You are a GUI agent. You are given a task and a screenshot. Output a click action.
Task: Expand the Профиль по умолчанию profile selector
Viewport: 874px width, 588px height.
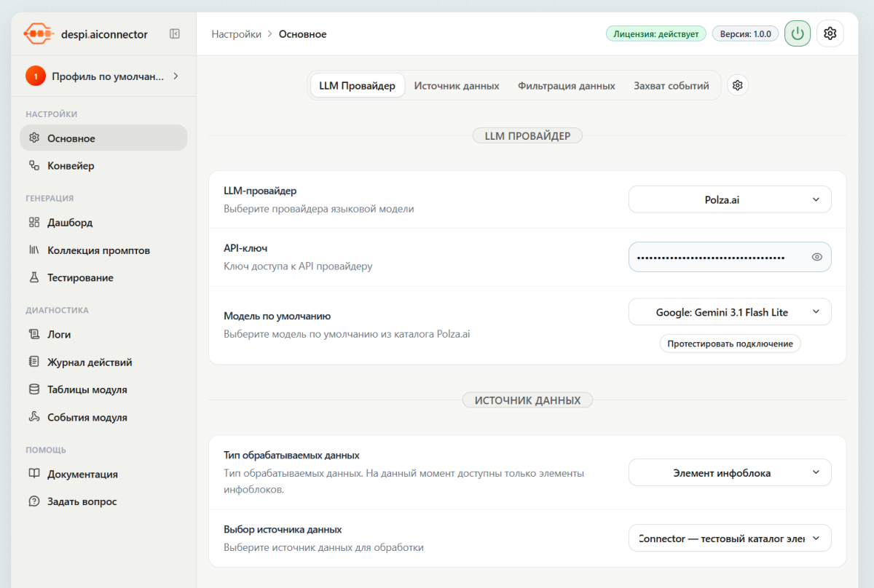coord(103,76)
